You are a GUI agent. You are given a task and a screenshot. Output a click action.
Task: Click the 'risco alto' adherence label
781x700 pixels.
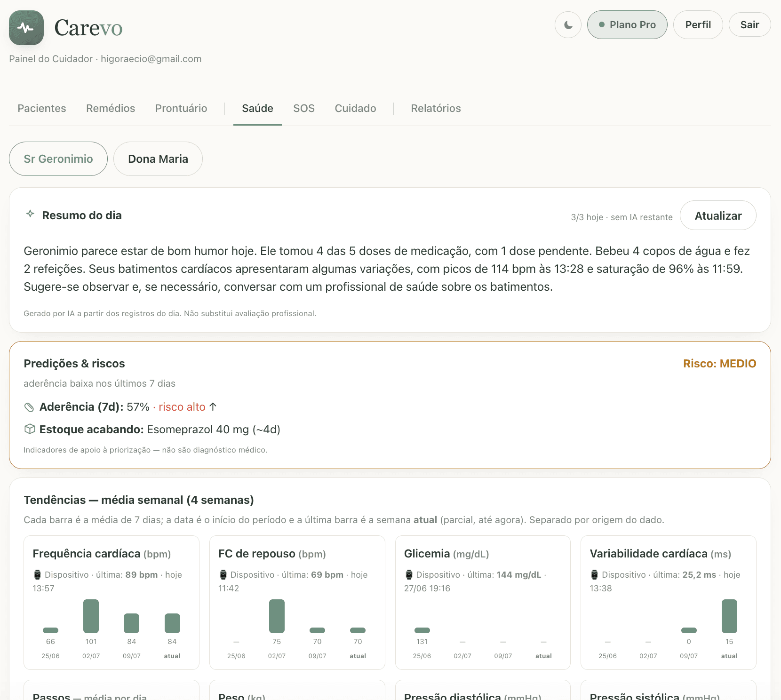182,407
